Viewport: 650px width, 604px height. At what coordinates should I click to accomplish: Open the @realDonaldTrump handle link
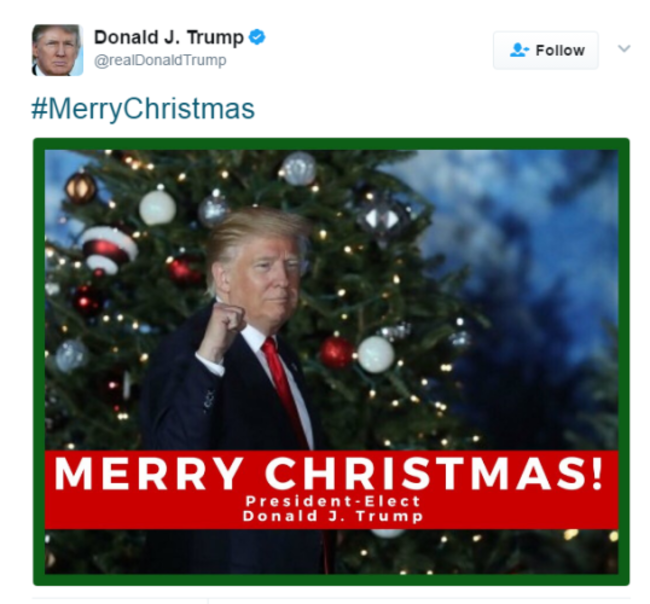coord(160,61)
